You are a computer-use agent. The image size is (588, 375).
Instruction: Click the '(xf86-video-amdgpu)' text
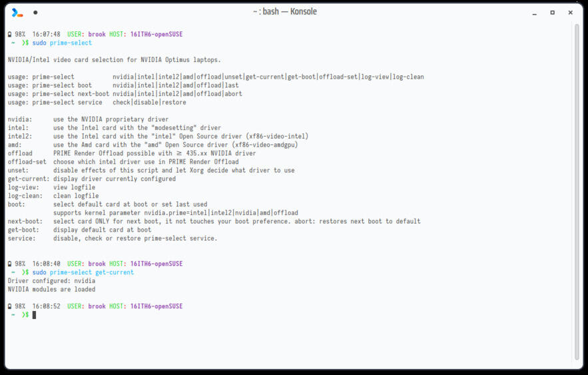[265, 145]
